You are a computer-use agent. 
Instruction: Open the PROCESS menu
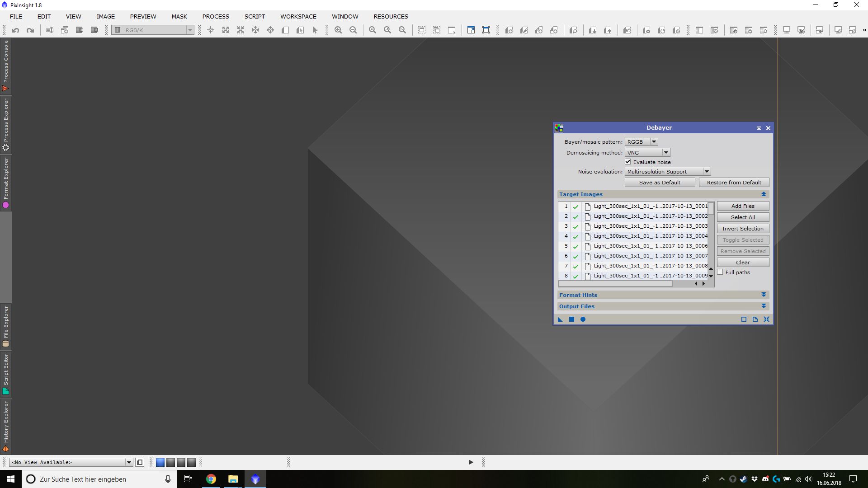pos(216,16)
